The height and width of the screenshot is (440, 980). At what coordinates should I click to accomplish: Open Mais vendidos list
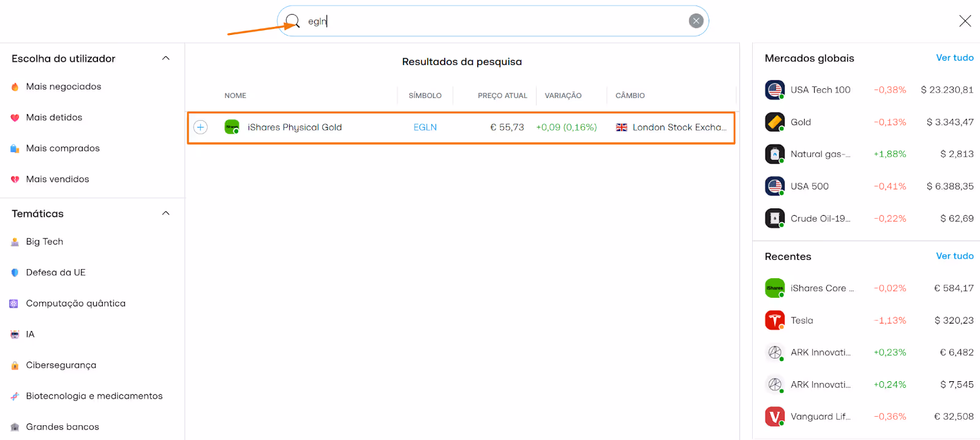pos(58,179)
